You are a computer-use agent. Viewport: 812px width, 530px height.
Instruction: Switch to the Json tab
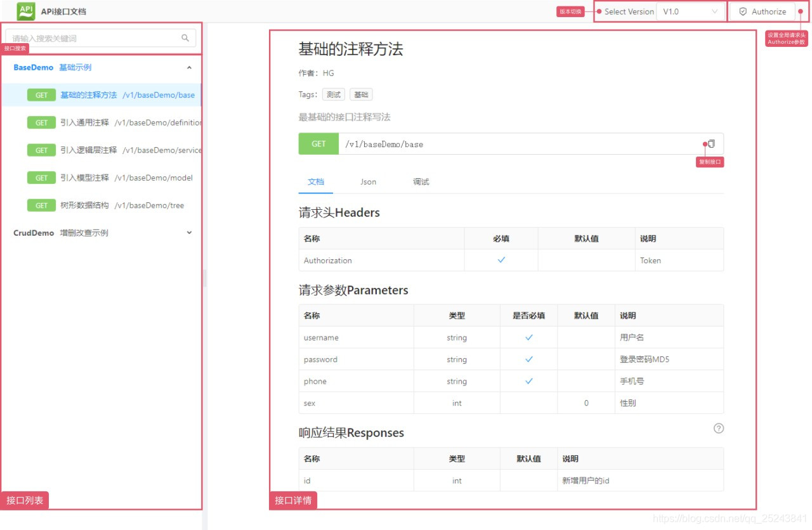coord(368,181)
